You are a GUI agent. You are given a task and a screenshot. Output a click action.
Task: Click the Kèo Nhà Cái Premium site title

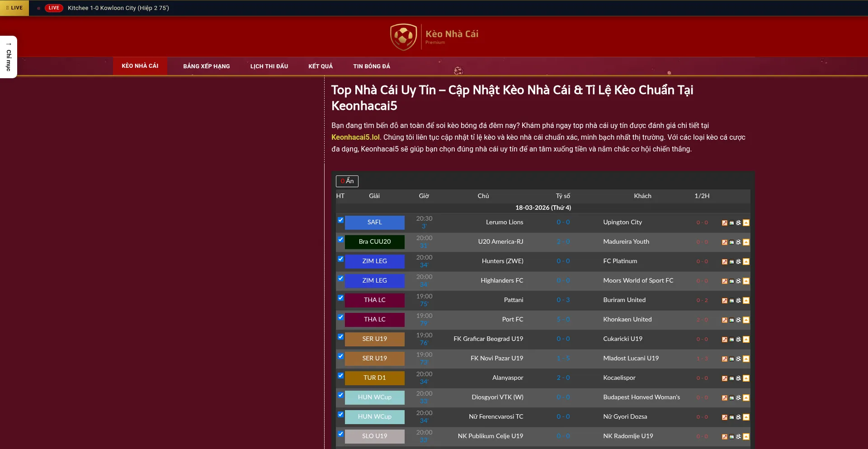(x=452, y=36)
